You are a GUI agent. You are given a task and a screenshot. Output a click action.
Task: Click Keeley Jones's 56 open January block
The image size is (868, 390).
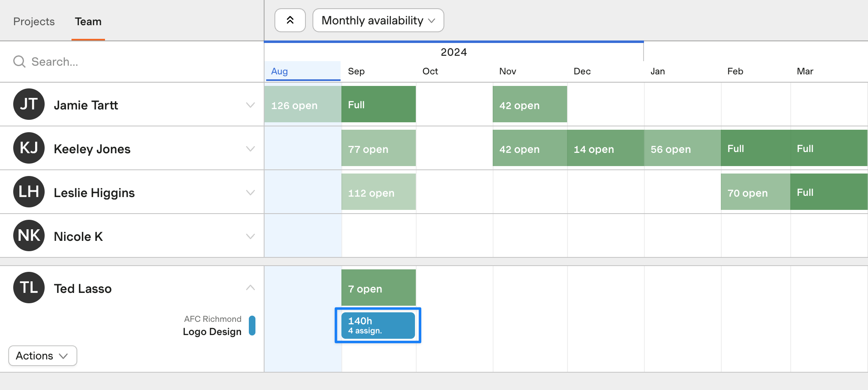coord(682,148)
